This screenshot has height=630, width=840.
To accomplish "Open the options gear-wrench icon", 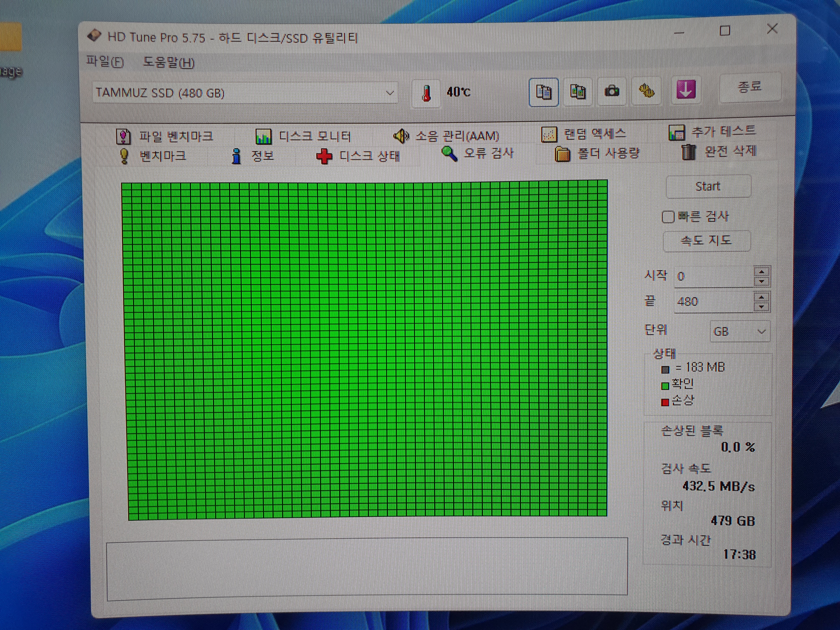I will pos(646,91).
